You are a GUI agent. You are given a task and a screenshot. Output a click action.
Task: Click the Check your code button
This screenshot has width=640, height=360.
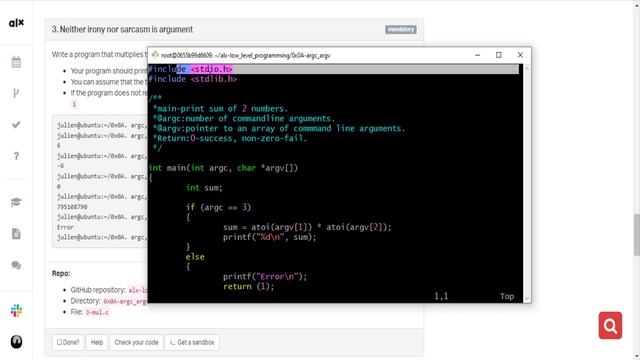click(136, 342)
